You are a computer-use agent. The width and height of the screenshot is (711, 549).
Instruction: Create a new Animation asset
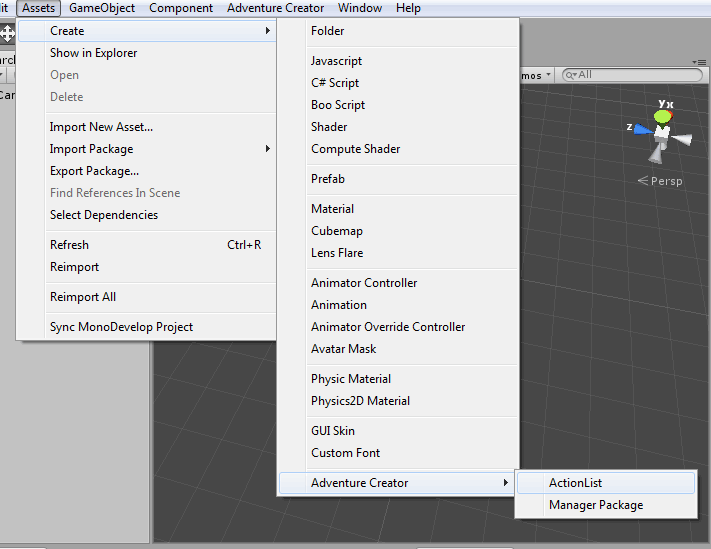pyautogui.click(x=398, y=305)
